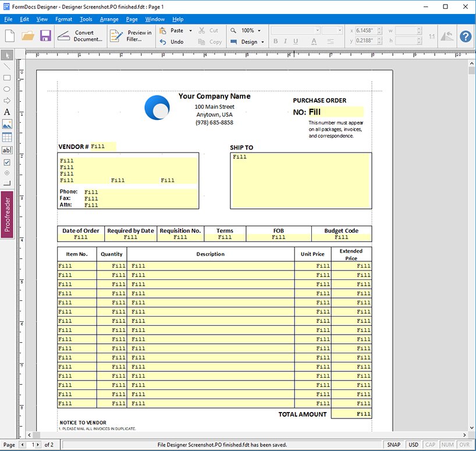This screenshot has height=451, width=476.
Task: Select the Text tool
Action: (7, 111)
